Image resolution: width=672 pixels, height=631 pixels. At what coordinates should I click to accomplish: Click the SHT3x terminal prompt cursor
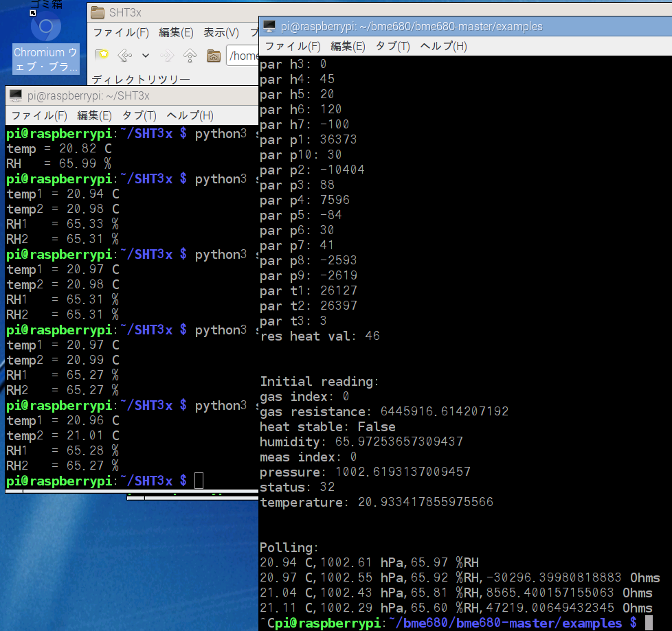[199, 481]
